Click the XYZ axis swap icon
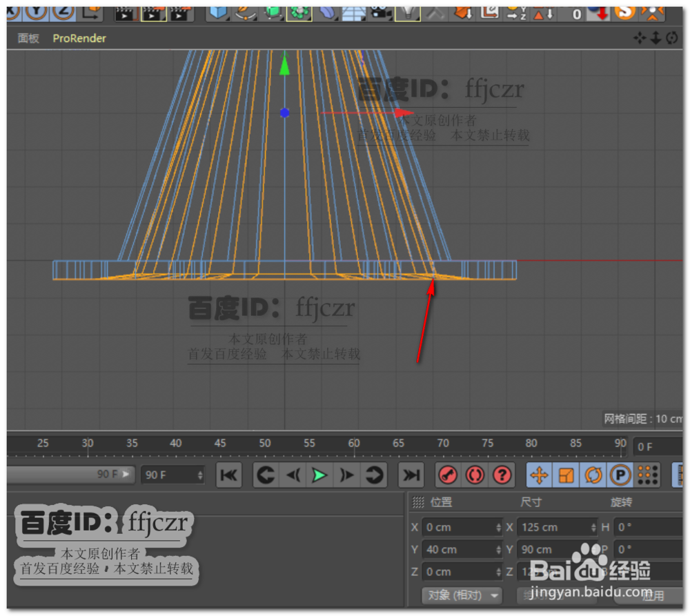This screenshot has width=690, height=616. click(515, 12)
